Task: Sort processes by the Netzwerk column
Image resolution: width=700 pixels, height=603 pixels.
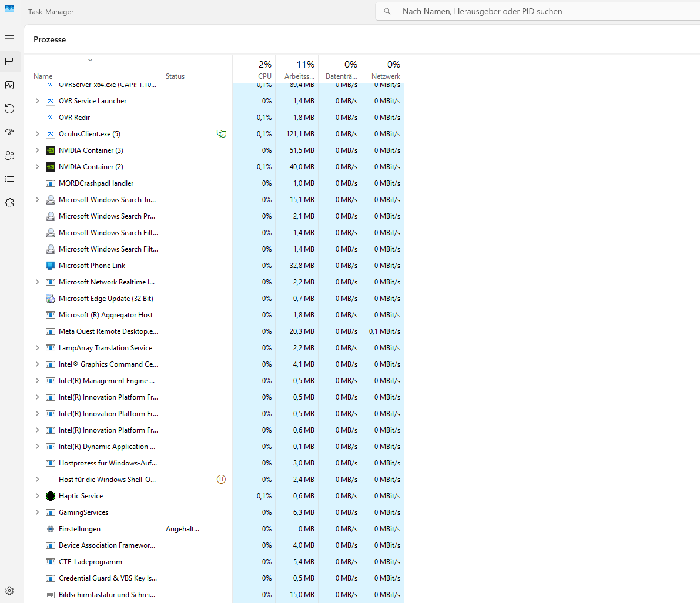Action: pyautogui.click(x=383, y=69)
